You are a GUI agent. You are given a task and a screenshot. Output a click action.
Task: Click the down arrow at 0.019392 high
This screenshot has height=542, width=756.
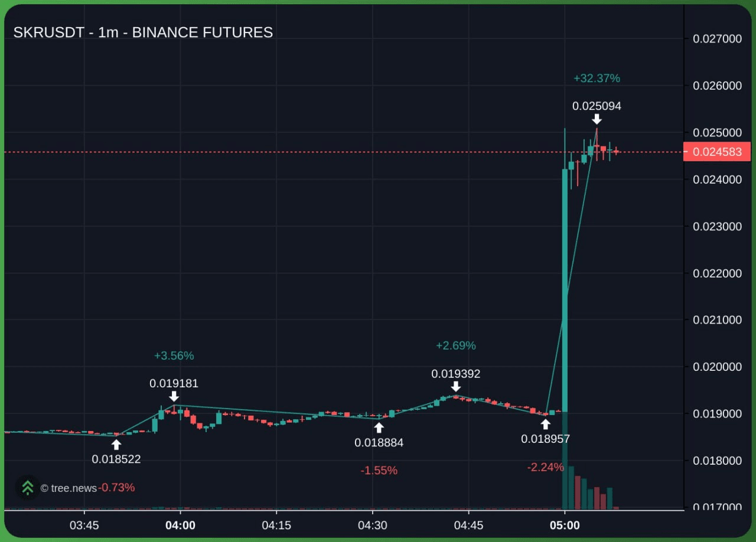point(455,387)
